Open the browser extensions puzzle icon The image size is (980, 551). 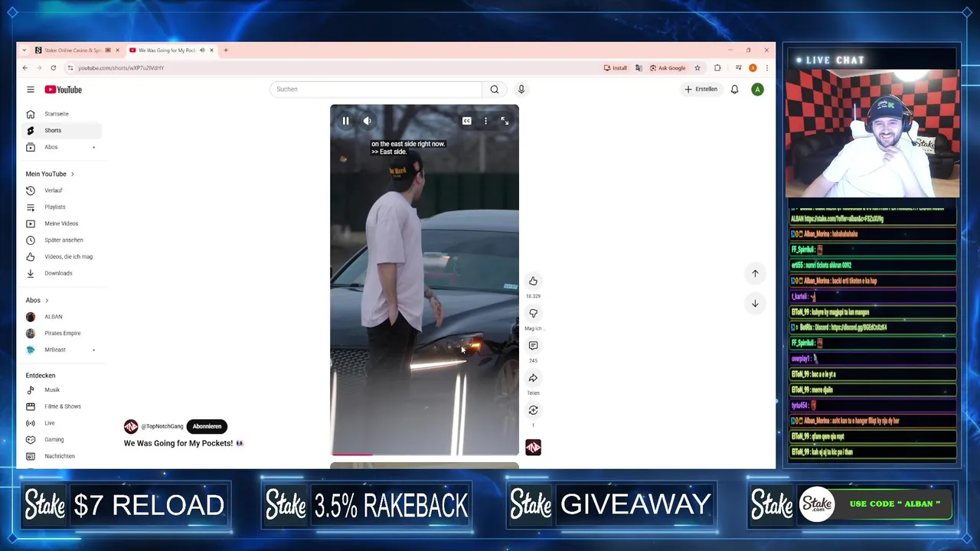coord(717,68)
